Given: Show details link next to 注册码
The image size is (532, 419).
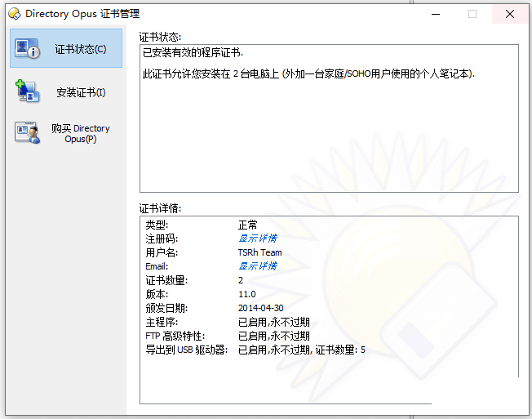Looking at the screenshot, I should [x=258, y=238].
